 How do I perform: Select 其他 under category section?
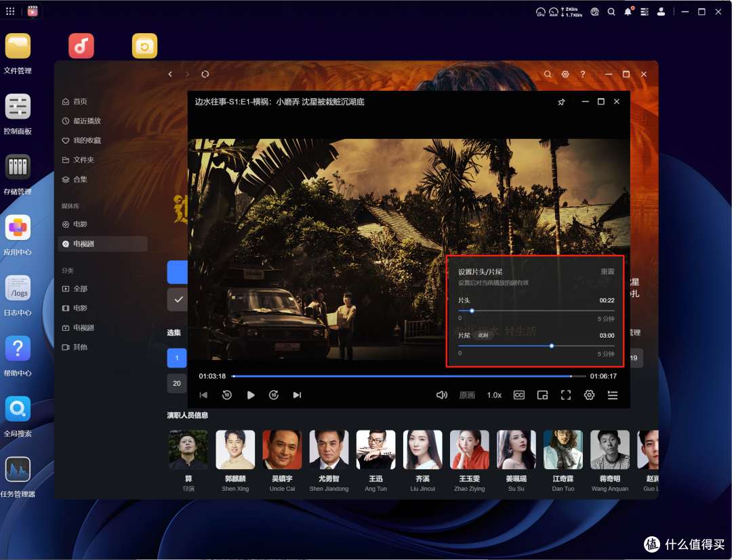tap(103, 347)
